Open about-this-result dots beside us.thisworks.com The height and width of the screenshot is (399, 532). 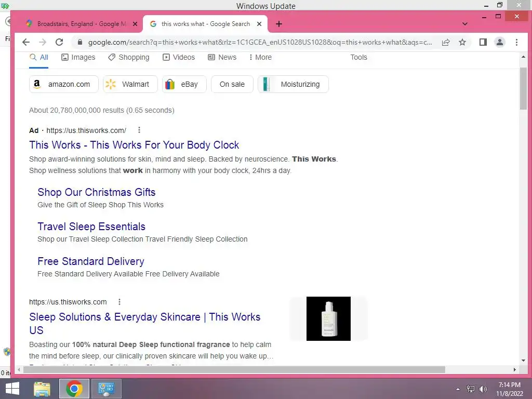pos(119,302)
